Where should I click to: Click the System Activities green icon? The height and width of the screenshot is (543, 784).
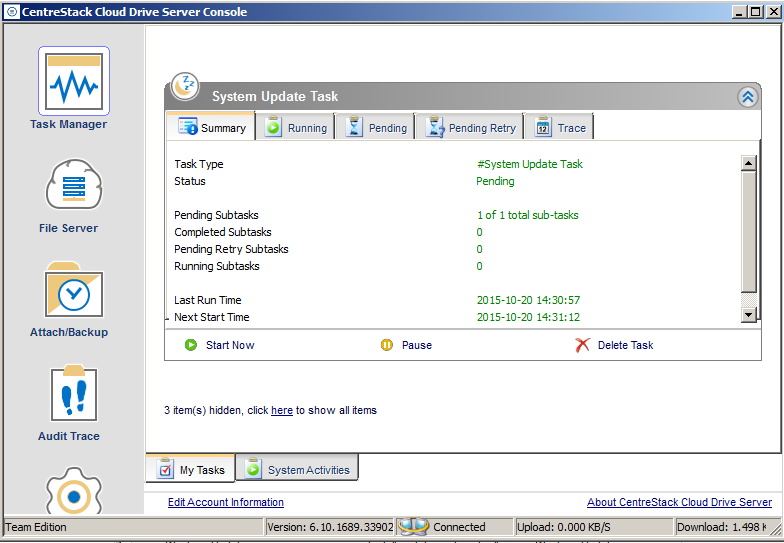pos(254,468)
